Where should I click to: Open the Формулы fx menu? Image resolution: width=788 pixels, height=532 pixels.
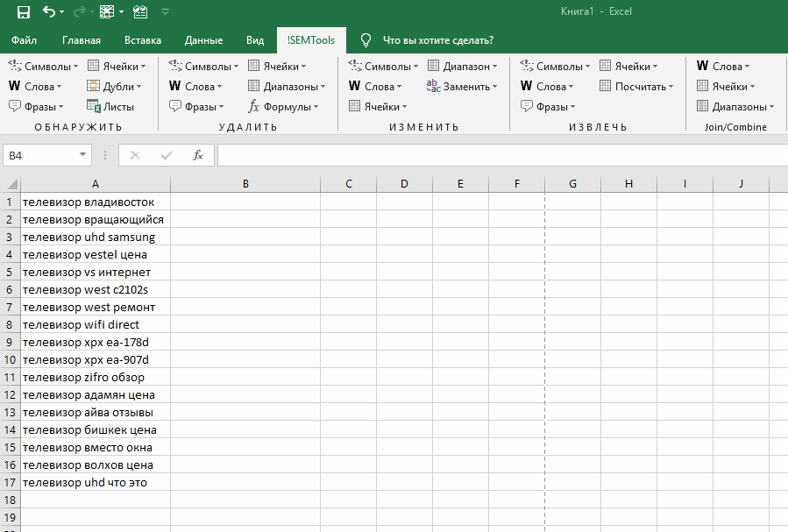pyautogui.click(x=283, y=107)
